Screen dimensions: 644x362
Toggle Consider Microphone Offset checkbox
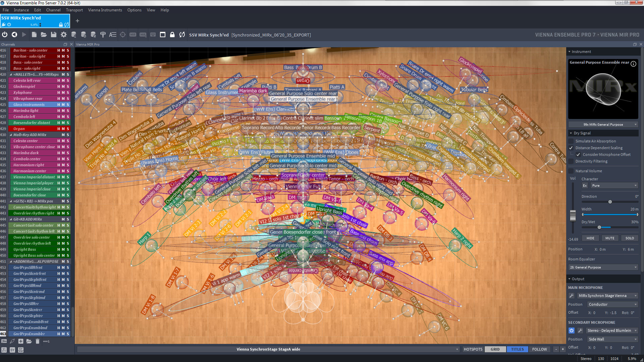(x=578, y=155)
